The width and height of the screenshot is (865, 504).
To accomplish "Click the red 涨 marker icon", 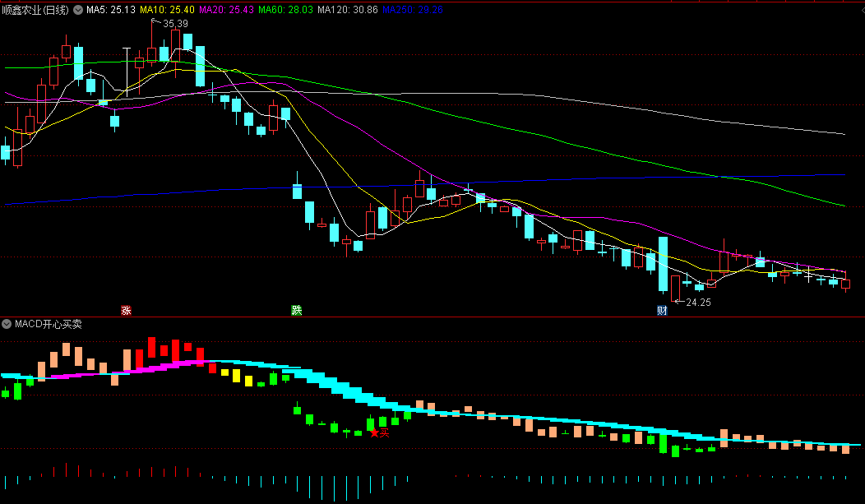I will click(126, 311).
